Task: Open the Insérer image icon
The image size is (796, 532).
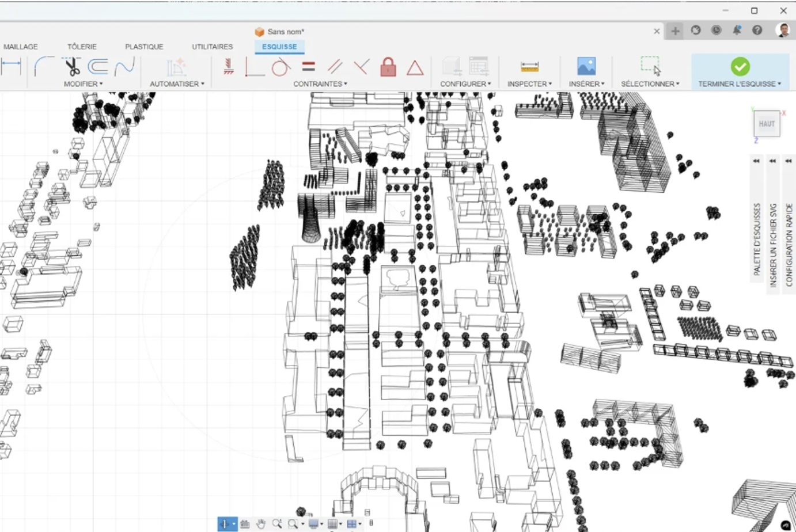Action: (x=585, y=67)
